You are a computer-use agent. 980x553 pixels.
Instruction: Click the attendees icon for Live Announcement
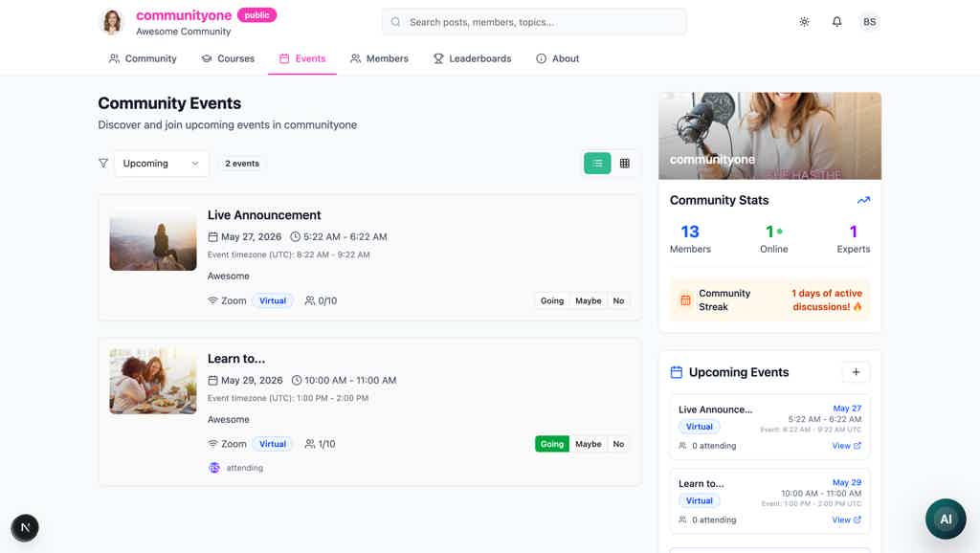pyautogui.click(x=309, y=300)
